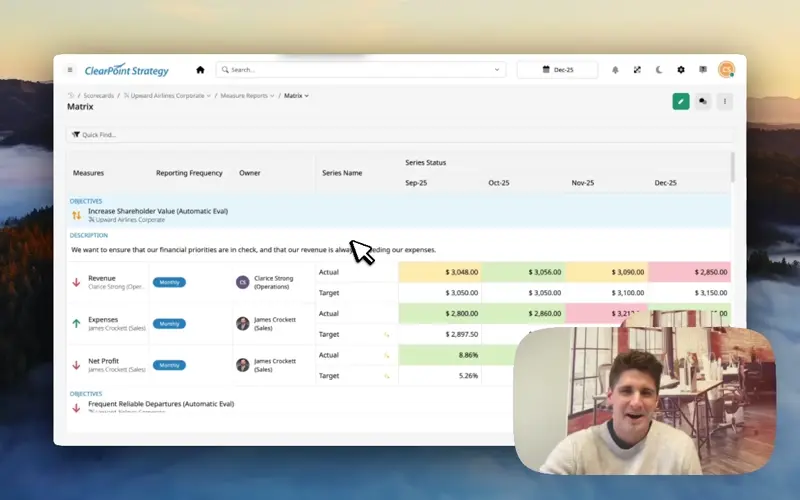This screenshot has height=500, width=800.
Task: Expand Measure Reports breadcrumb dropdown
Action: coord(272,96)
